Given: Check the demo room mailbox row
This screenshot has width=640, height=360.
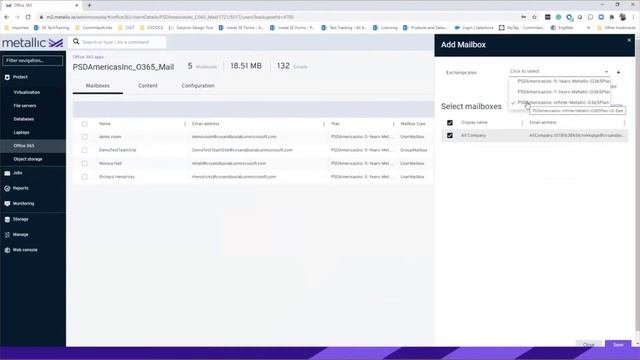Looking at the screenshot, I should click(x=84, y=137).
